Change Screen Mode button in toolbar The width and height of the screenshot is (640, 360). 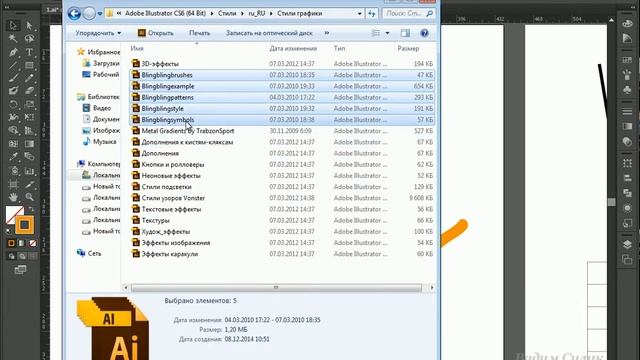click(x=20, y=270)
